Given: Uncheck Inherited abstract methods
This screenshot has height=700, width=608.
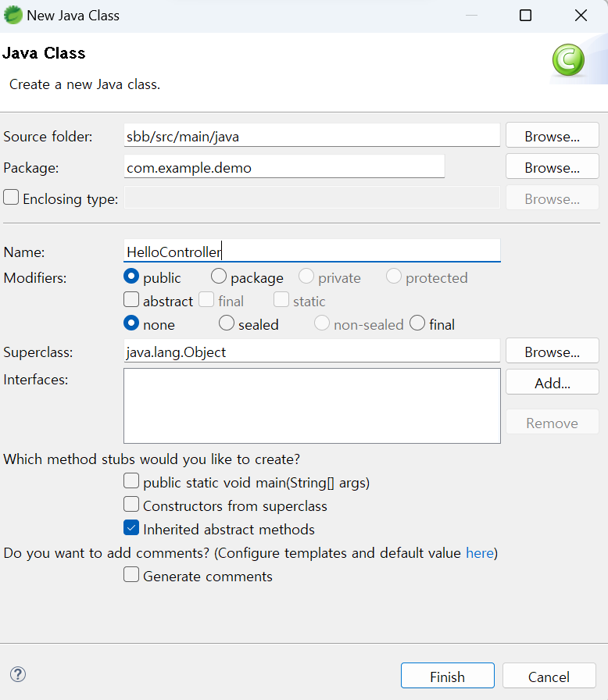Looking at the screenshot, I should tap(131, 528).
